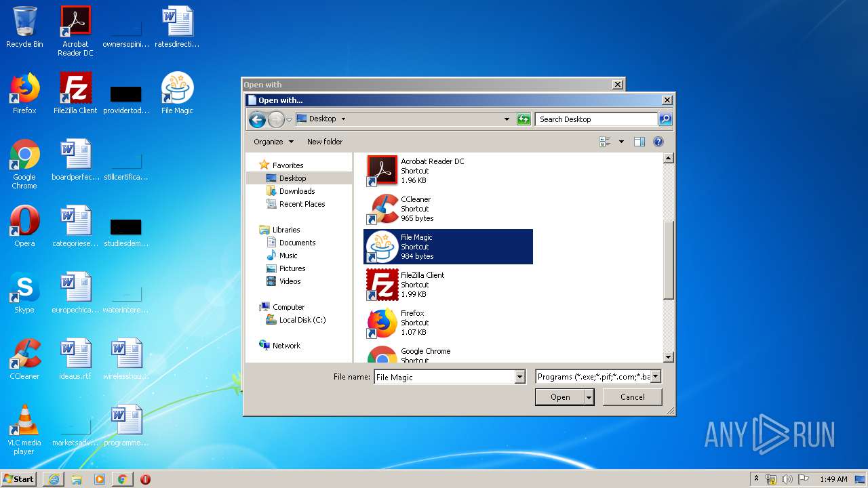This screenshot has width=868, height=488.
Task: Open the recent pages dropdown arrow
Action: [x=290, y=120]
